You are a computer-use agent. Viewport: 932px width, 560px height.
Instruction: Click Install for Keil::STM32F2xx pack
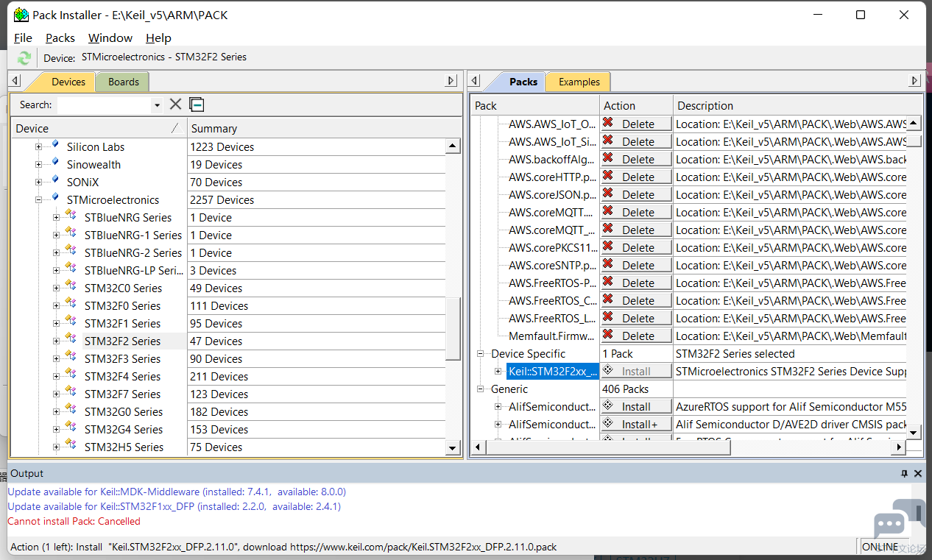tap(637, 372)
